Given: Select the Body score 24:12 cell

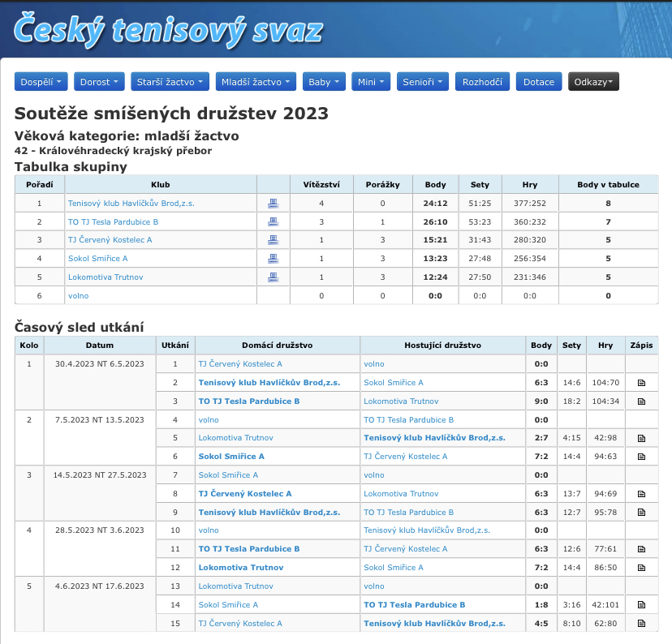Looking at the screenshot, I should pyautogui.click(x=436, y=204).
